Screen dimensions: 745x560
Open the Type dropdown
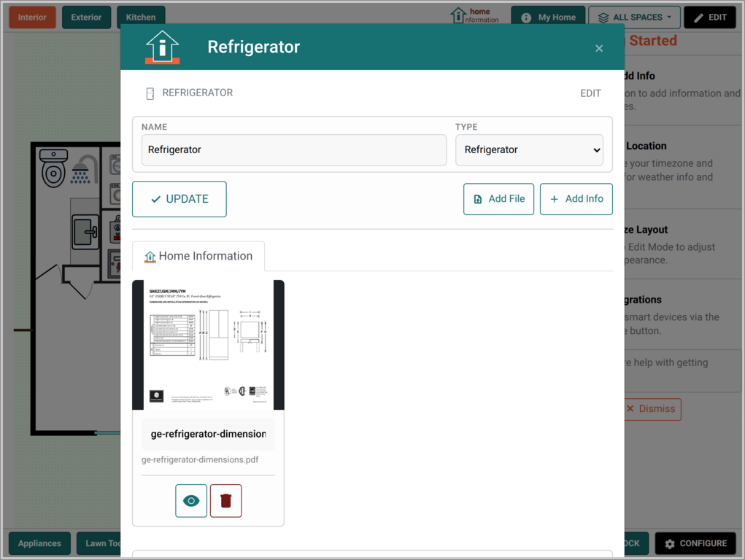529,149
